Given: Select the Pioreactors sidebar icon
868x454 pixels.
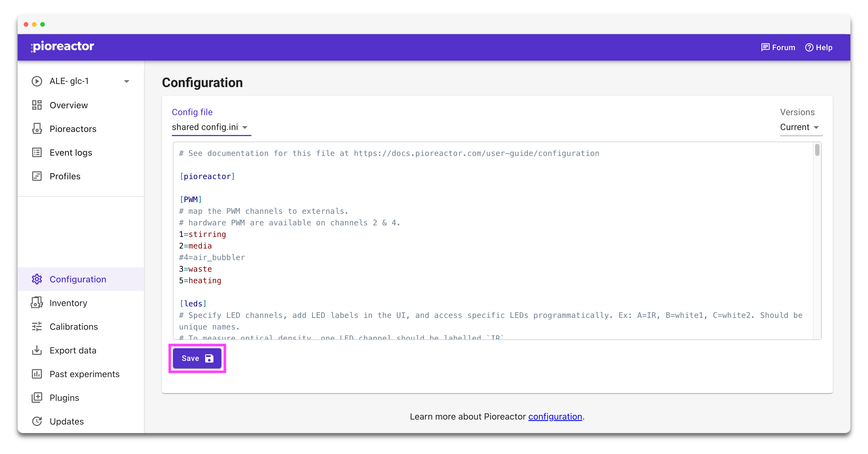Looking at the screenshot, I should click(37, 129).
